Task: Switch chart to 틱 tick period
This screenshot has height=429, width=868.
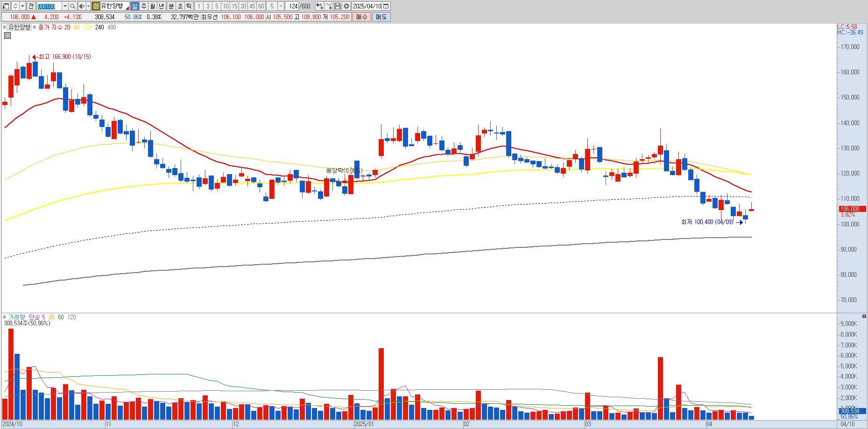Action: pyautogui.click(x=189, y=6)
